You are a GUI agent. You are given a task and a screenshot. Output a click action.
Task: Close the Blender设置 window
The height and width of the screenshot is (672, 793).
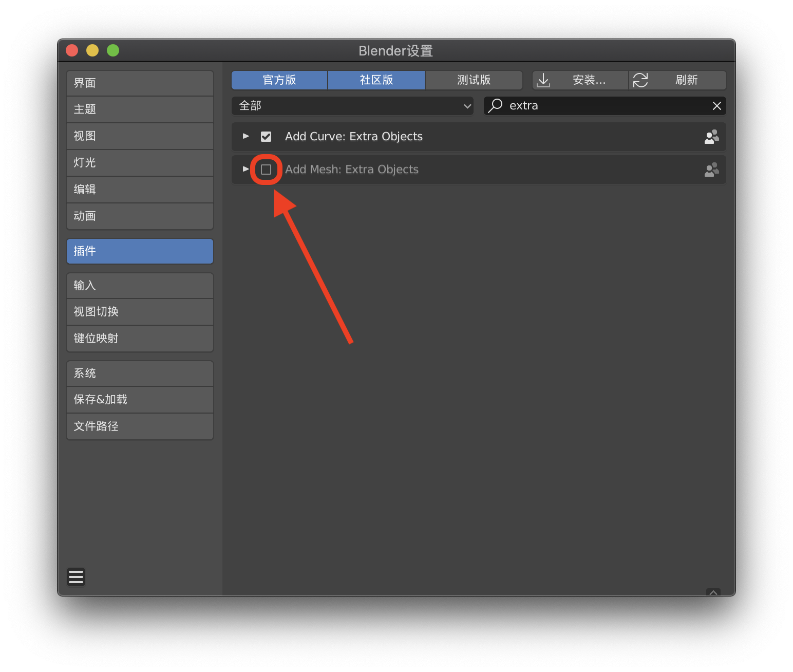tap(72, 50)
